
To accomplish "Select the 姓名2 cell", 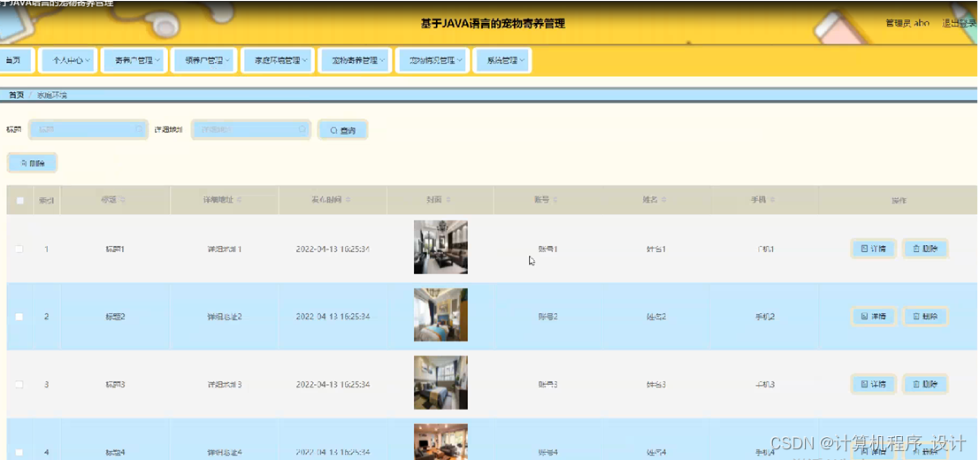I will pyautogui.click(x=656, y=317).
